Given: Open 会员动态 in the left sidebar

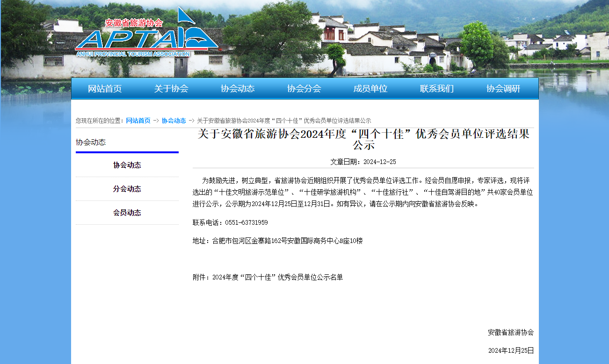Looking at the screenshot, I should 127,213.
